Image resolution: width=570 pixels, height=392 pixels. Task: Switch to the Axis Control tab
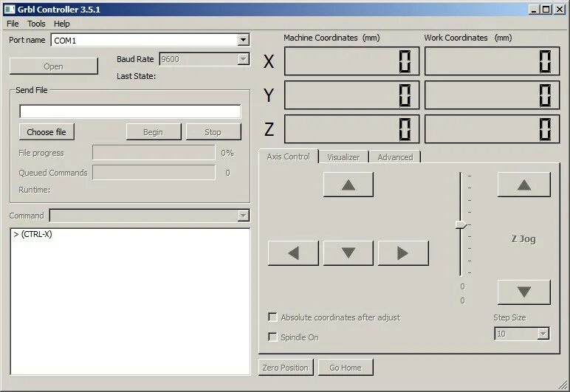click(288, 157)
